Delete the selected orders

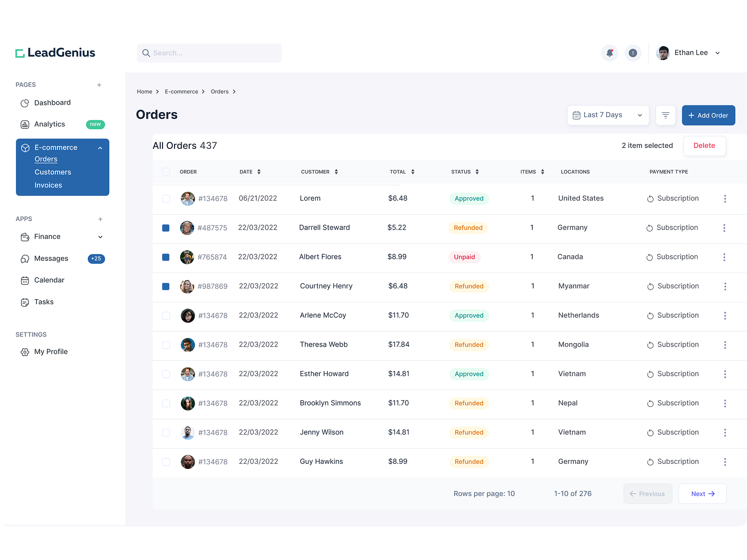(x=704, y=146)
